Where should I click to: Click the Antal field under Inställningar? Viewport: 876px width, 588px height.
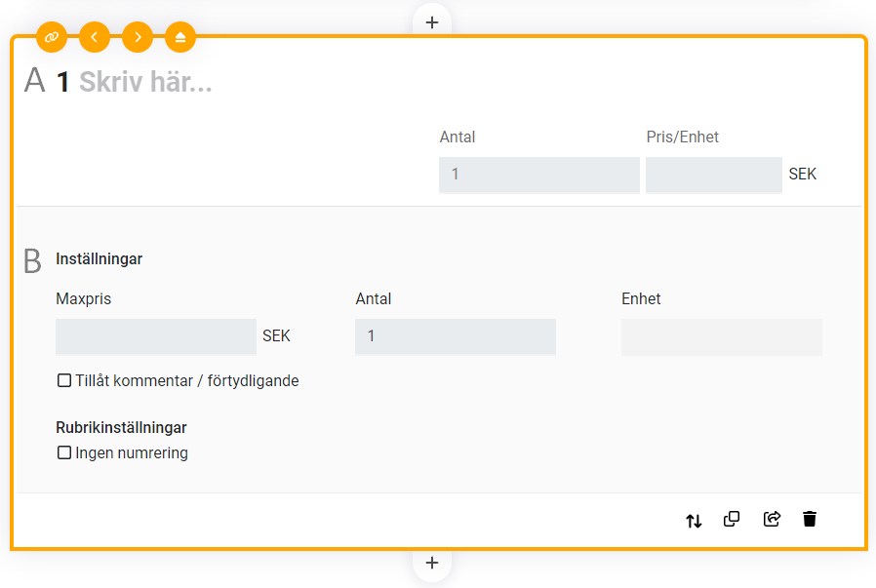pos(455,336)
